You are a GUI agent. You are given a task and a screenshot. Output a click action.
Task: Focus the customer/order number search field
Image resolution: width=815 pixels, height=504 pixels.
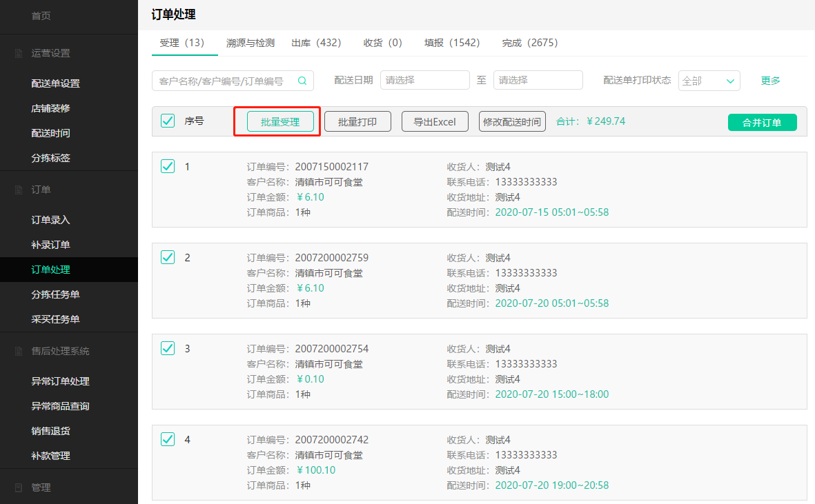[224, 81]
